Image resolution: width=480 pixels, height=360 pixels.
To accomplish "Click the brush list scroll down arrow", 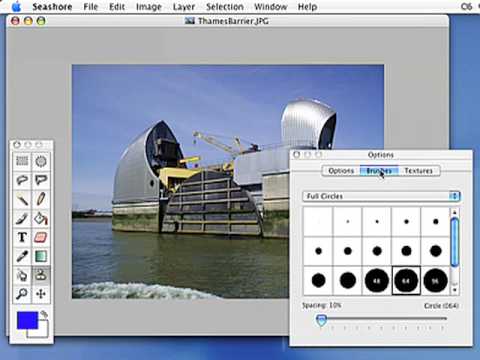I will (x=455, y=290).
